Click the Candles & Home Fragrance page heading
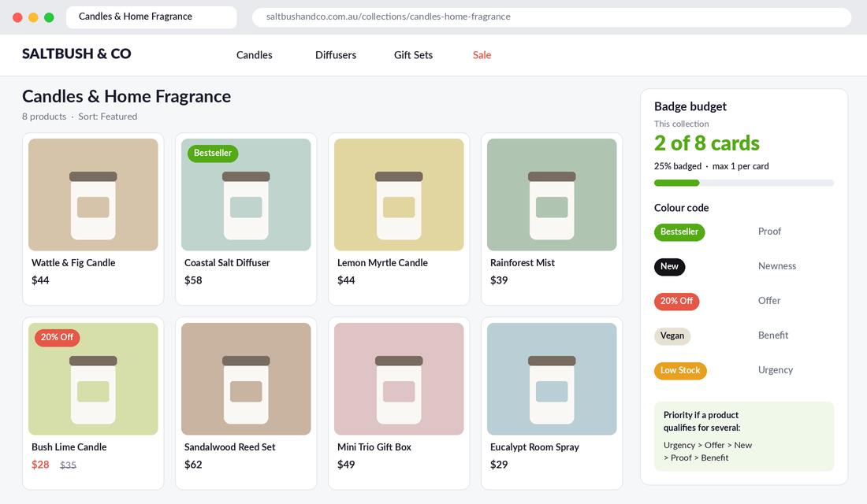The width and height of the screenshot is (867, 504). click(127, 97)
